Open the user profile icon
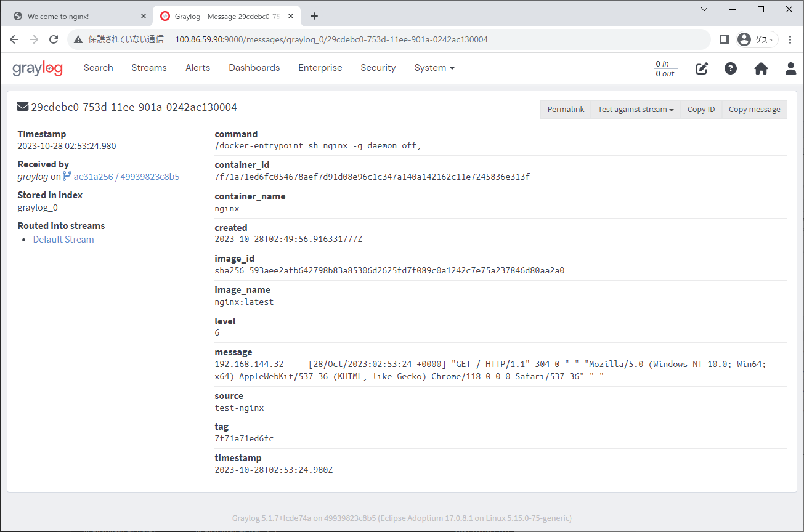 790,68
